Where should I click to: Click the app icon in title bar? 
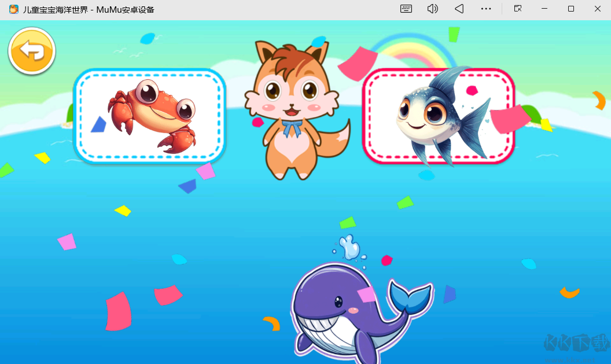13,9
